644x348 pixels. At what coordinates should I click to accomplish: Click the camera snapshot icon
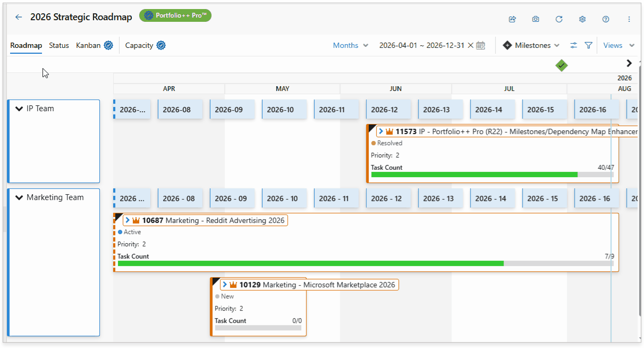coord(536,19)
